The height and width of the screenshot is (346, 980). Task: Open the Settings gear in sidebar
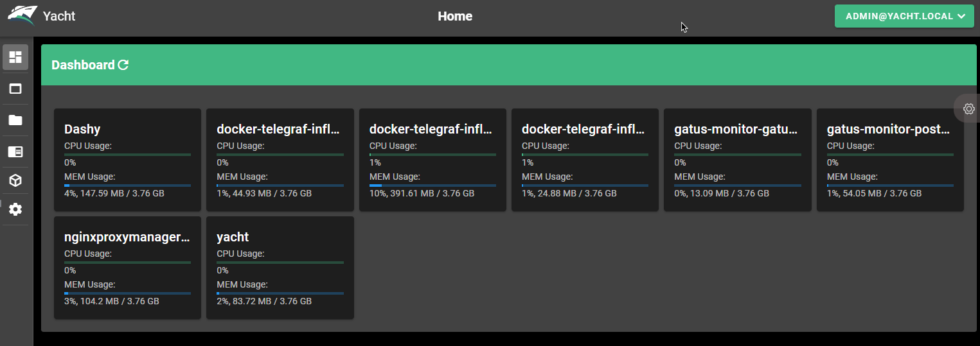coord(15,209)
